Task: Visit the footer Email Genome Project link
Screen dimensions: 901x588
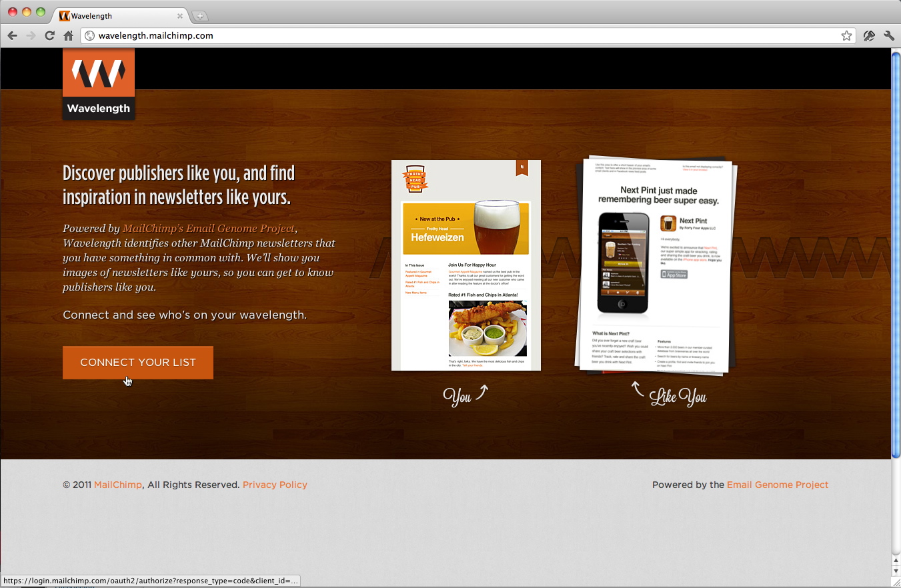Action: click(778, 485)
